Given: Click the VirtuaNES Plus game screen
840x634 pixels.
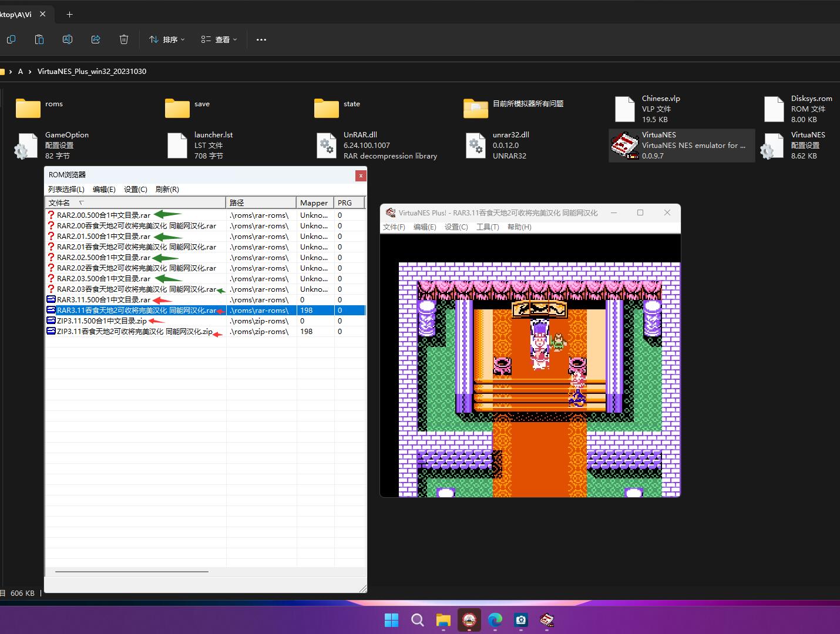Looking at the screenshot, I should 530,365.
